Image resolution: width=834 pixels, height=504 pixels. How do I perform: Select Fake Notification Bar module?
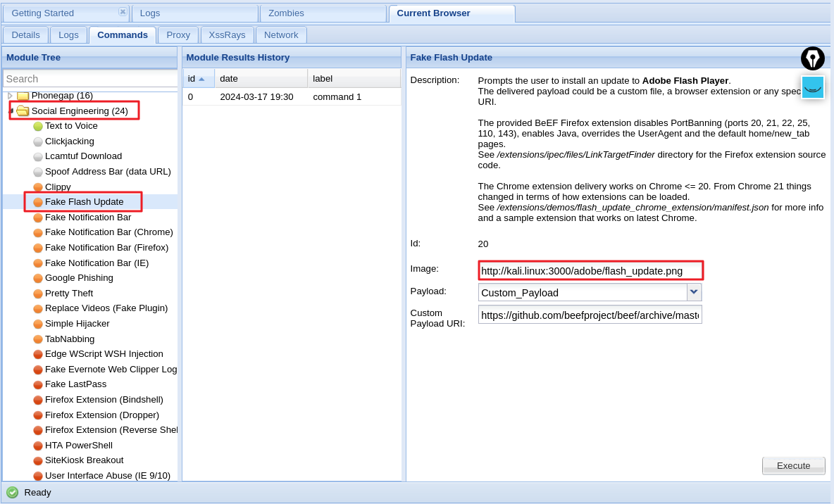[88, 218]
